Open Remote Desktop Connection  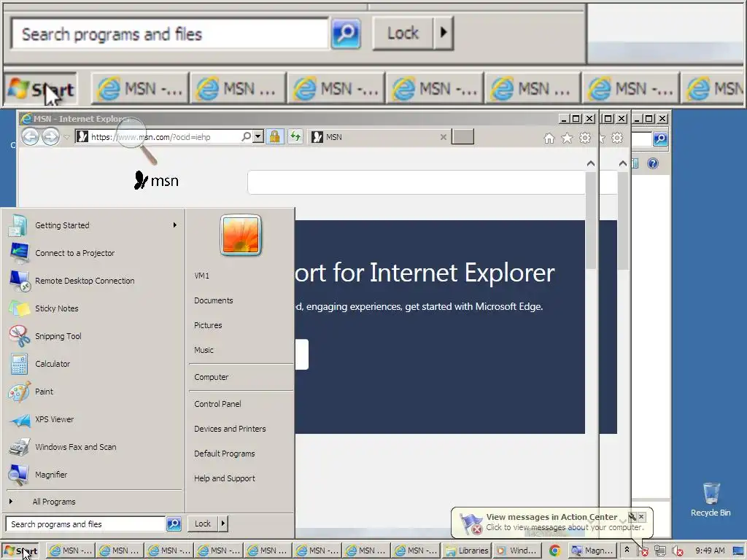(x=93, y=281)
